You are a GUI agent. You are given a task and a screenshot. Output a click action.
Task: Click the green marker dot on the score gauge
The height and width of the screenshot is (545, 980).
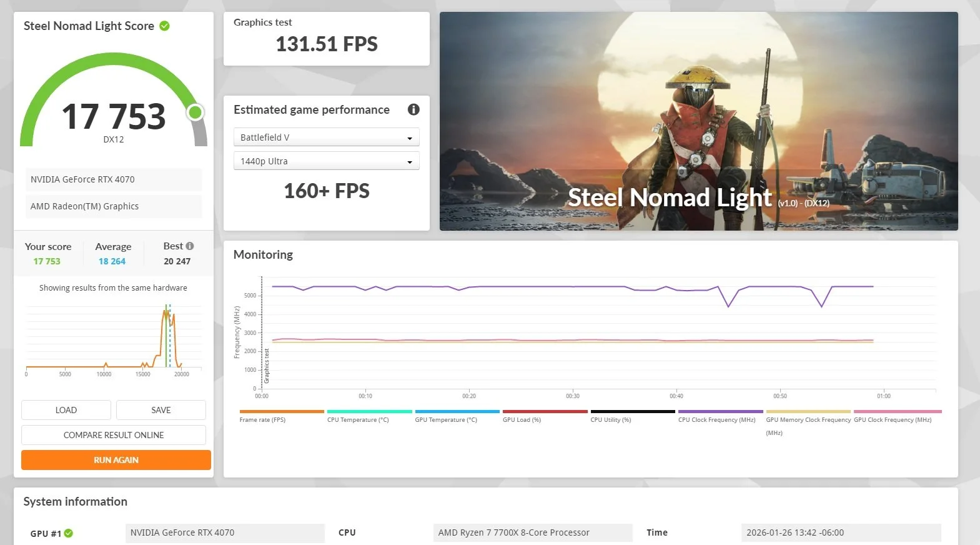pos(196,112)
